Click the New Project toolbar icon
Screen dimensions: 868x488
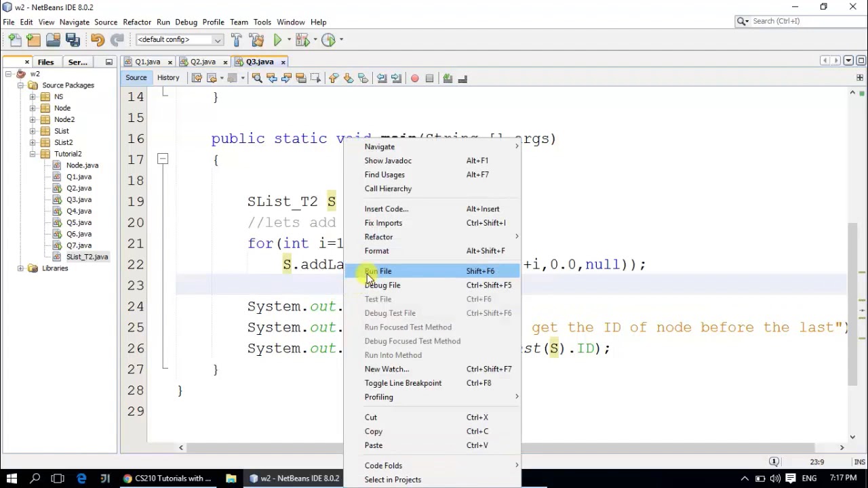[33, 39]
